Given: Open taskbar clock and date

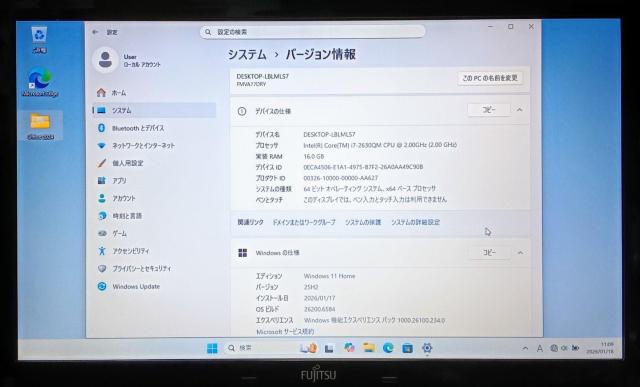Looking at the screenshot, I should coord(600,348).
